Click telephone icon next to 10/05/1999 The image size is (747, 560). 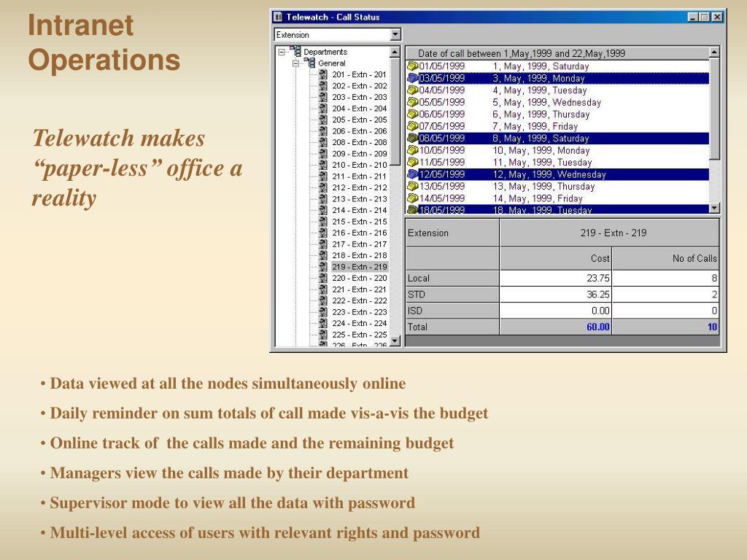(413, 150)
